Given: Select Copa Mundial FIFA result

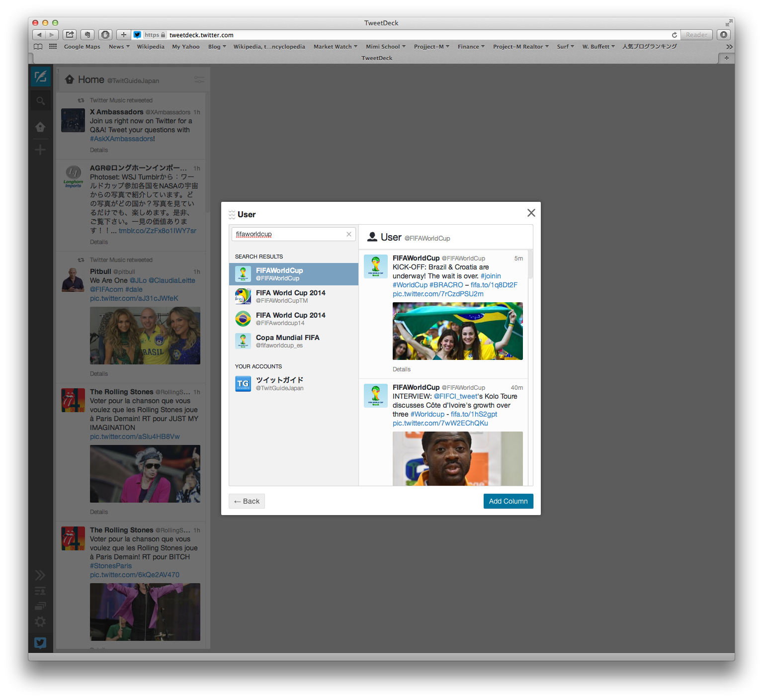Looking at the screenshot, I should (x=294, y=341).
